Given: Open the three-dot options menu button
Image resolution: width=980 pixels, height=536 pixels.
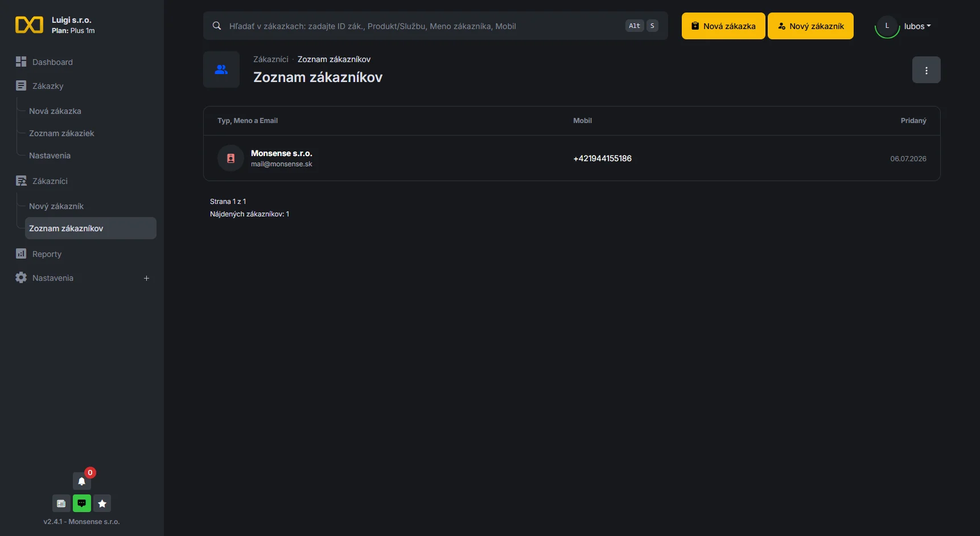Looking at the screenshot, I should pyautogui.click(x=926, y=70).
